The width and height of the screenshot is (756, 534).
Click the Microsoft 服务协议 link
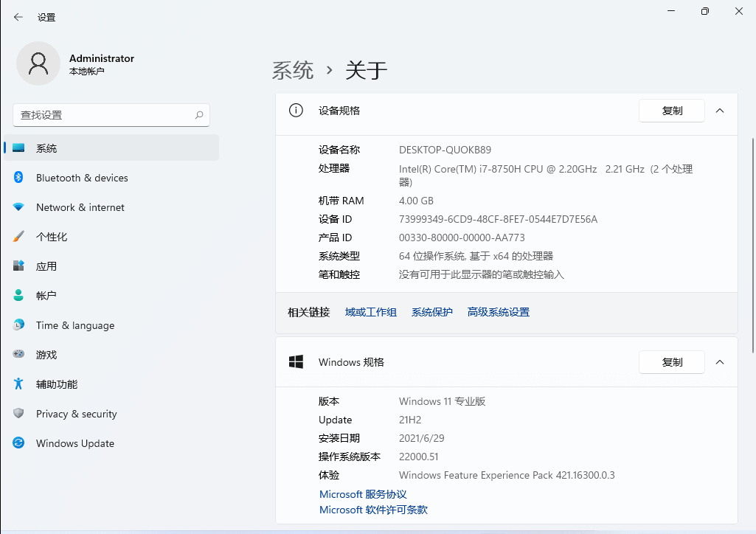click(363, 494)
